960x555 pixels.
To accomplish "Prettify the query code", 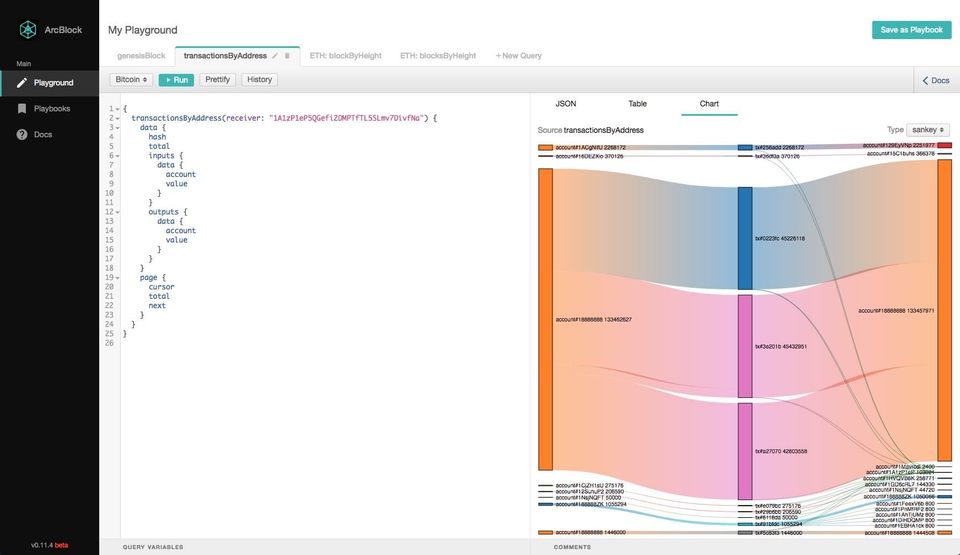I will pyautogui.click(x=217, y=79).
